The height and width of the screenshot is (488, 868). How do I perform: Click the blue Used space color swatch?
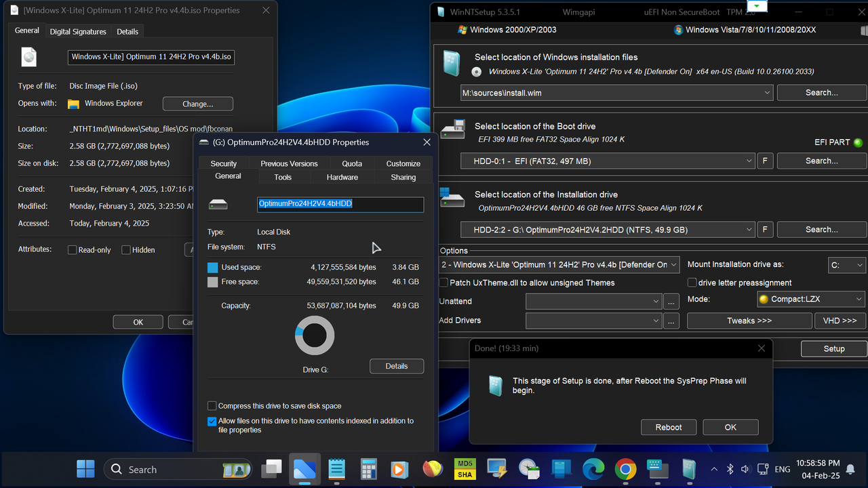point(212,267)
